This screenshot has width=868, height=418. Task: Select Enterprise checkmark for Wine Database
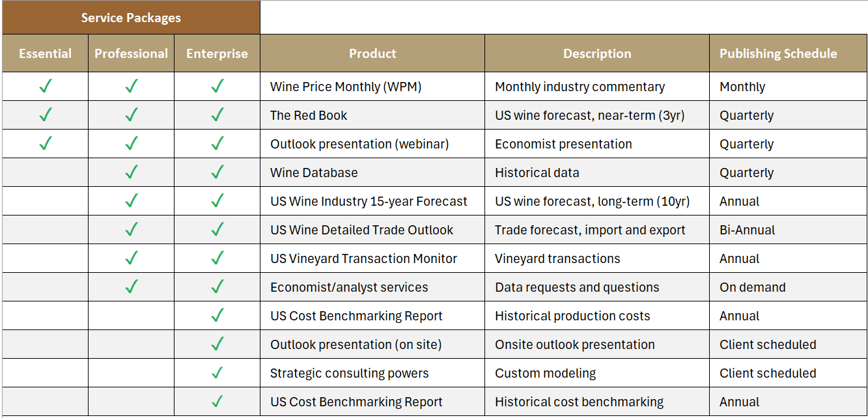click(217, 172)
